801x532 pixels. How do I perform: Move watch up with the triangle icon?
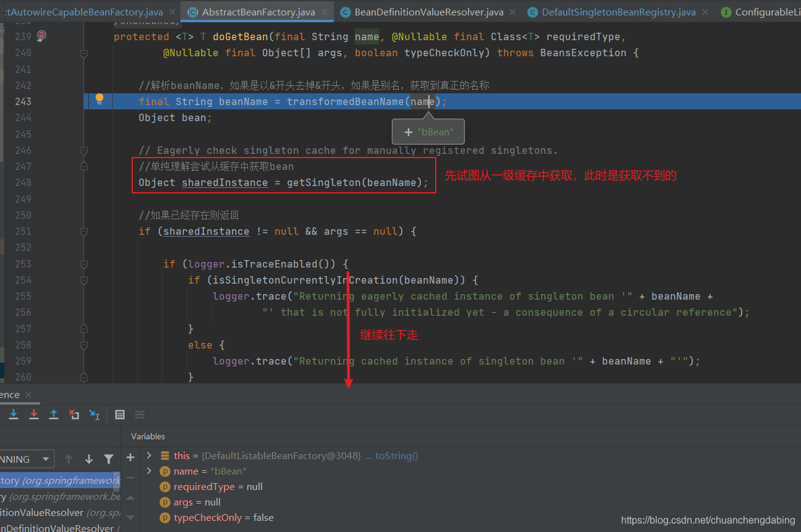pyautogui.click(x=130, y=497)
